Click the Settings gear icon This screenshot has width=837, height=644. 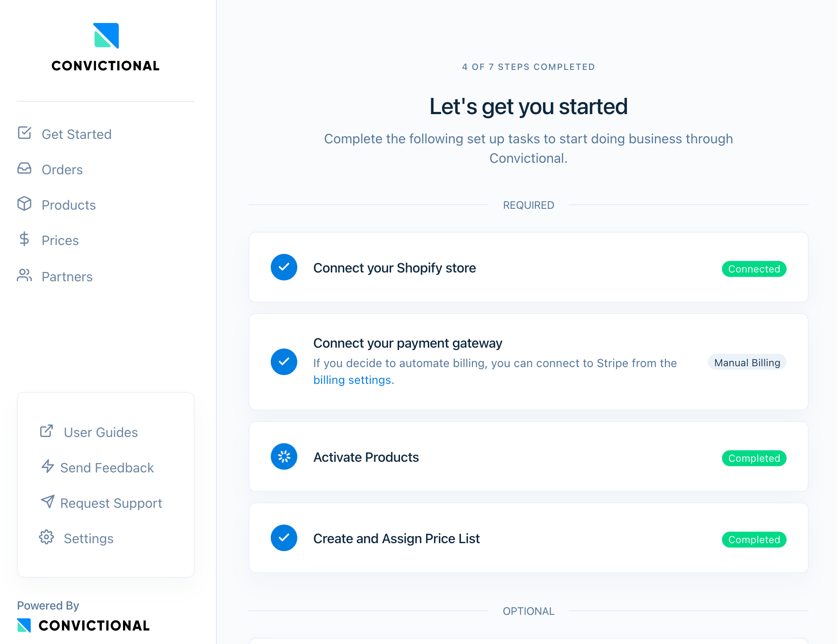coord(46,537)
